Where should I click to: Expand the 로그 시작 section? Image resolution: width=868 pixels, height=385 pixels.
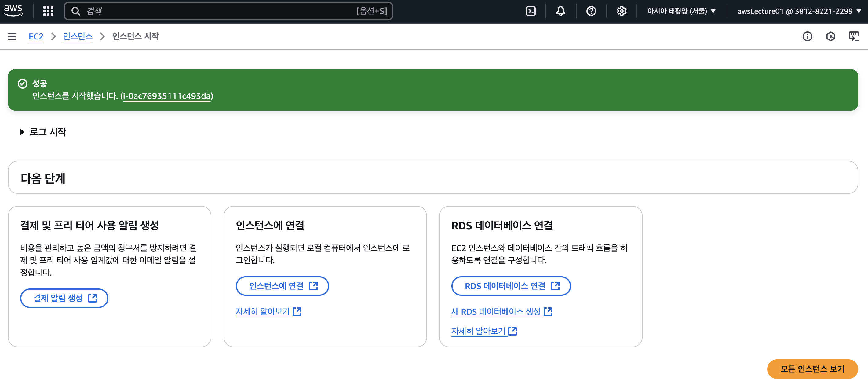[x=43, y=132]
